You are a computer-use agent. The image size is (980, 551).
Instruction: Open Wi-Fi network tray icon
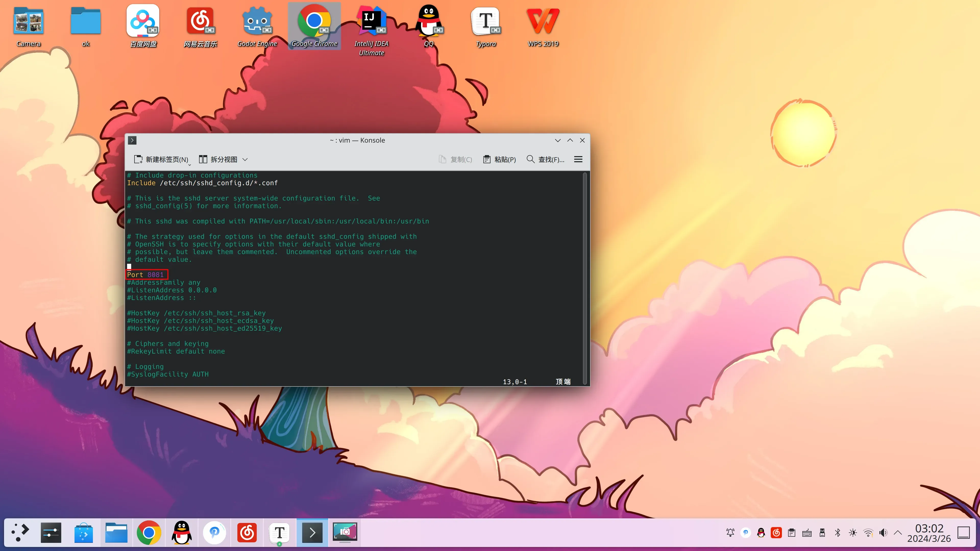pyautogui.click(x=868, y=532)
